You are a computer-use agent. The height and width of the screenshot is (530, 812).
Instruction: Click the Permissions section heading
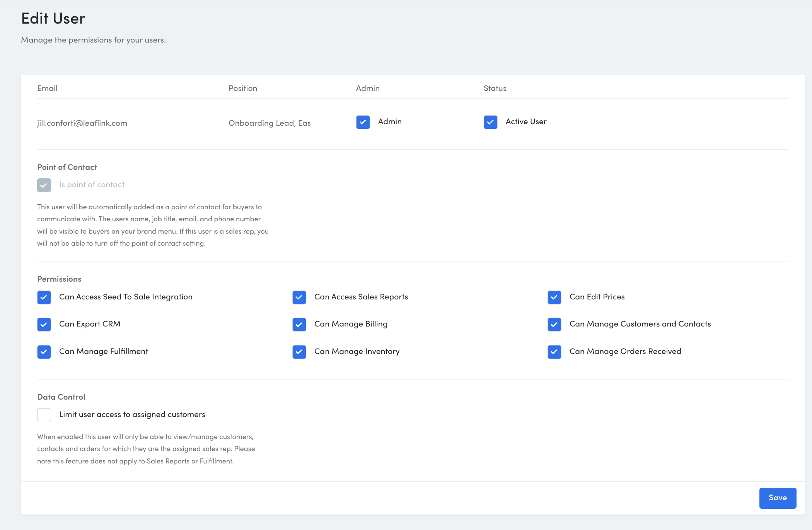click(59, 279)
